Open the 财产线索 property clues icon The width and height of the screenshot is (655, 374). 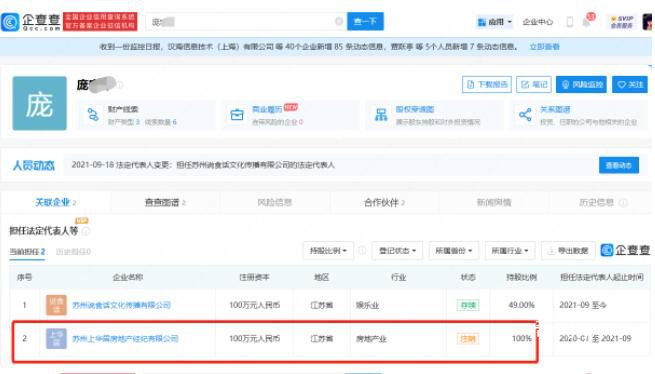coord(93,114)
